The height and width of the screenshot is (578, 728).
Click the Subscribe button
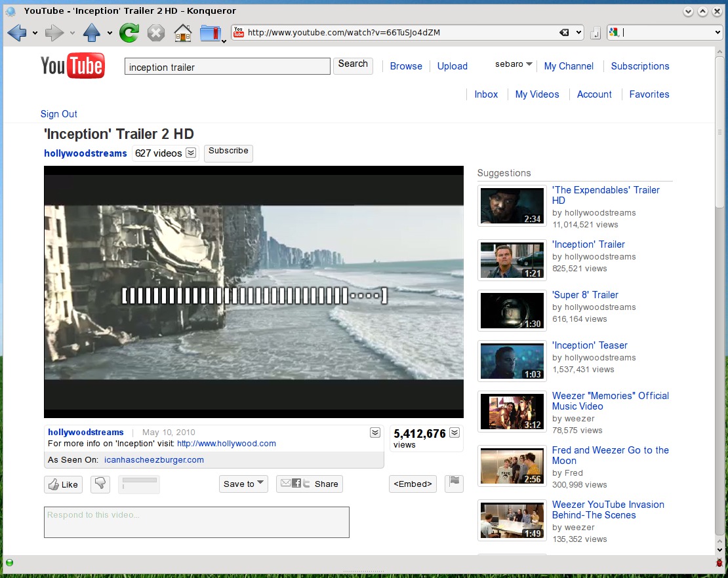pyautogui.click(x=228, y=153)
